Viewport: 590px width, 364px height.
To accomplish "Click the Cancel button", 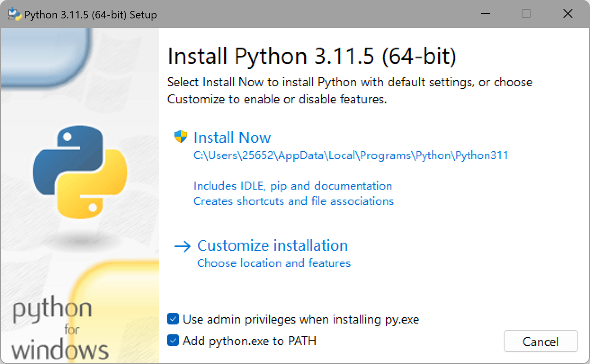I will 541,342.
